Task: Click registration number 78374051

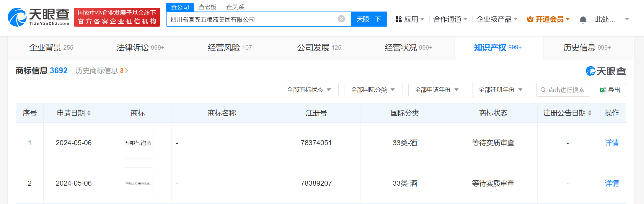Action: [316, 143]
